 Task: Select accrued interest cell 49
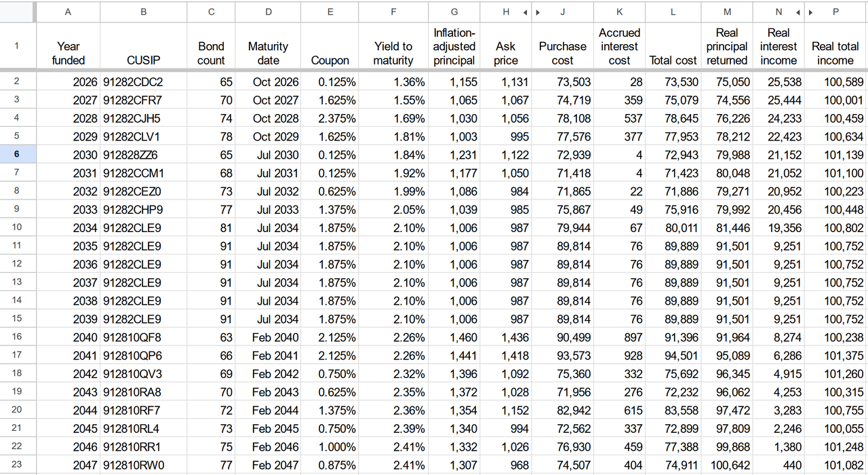coord(619,210)
